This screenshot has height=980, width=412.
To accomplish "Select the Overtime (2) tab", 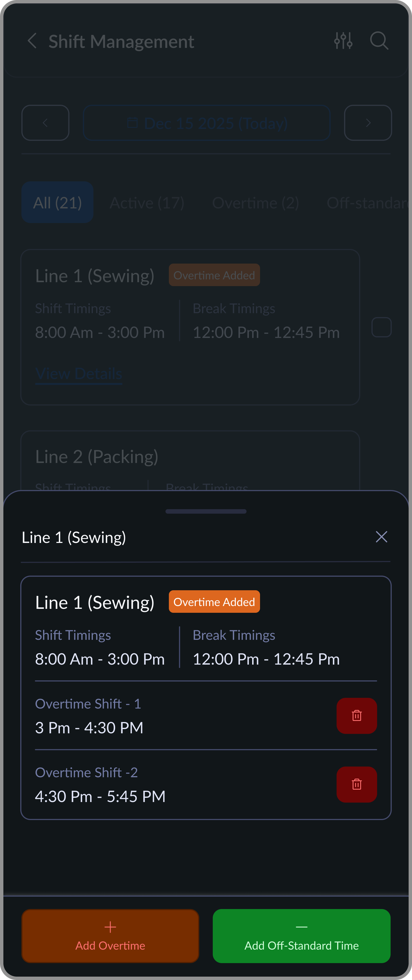I will tap(256, 202).
